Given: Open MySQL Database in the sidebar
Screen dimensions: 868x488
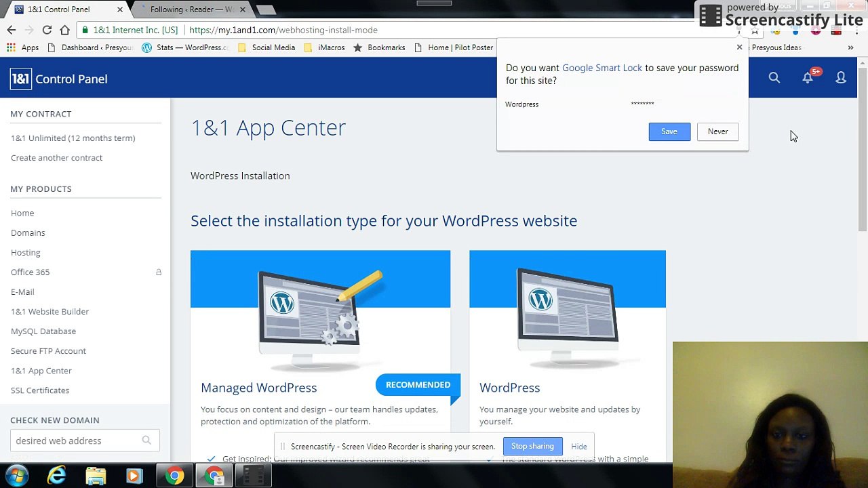Looking at the screenshot, I should (43, 331).
